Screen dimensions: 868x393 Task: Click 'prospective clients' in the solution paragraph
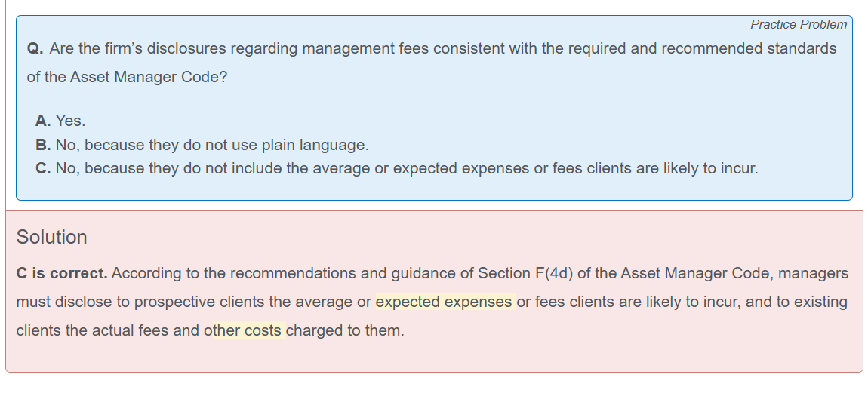pos(199,302)
